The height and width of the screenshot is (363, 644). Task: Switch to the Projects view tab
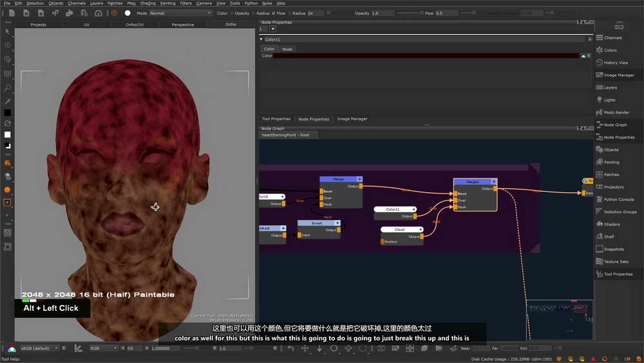[38, 25]
